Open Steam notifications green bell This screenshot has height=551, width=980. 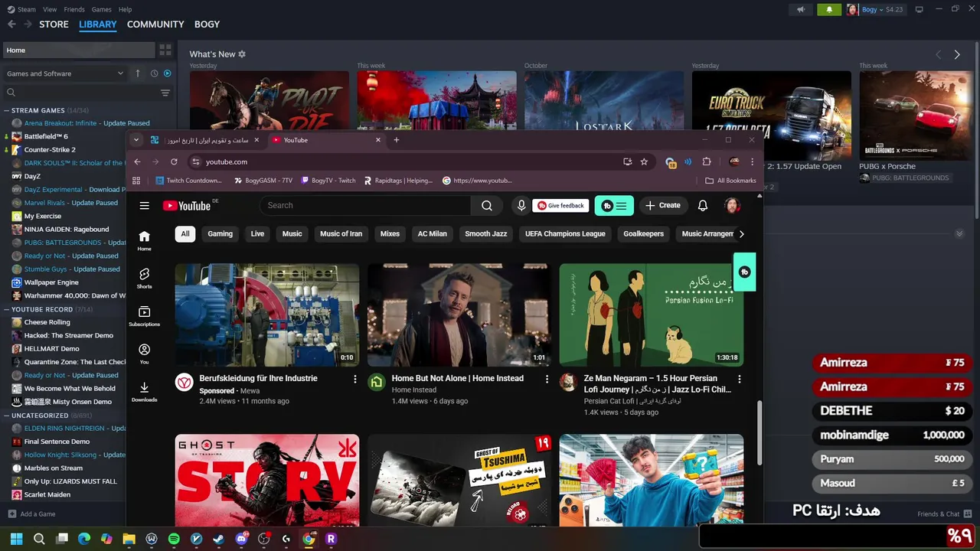tap(829, 9)
